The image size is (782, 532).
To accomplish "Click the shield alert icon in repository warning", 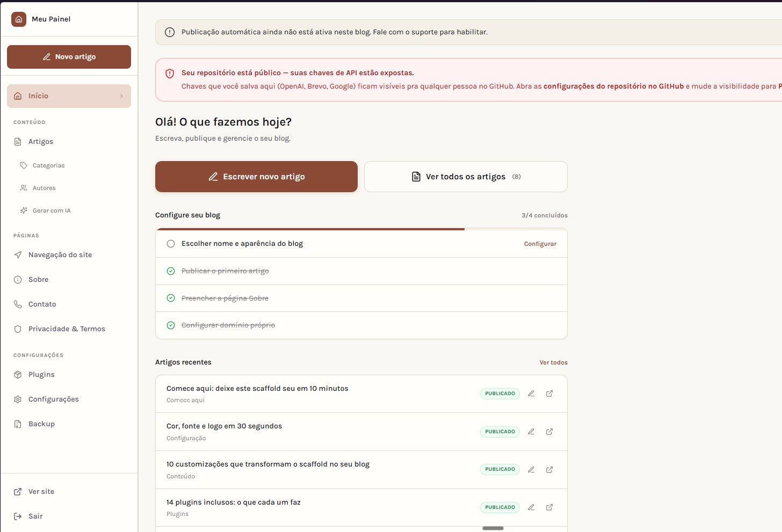I will [x=170, y=74].
